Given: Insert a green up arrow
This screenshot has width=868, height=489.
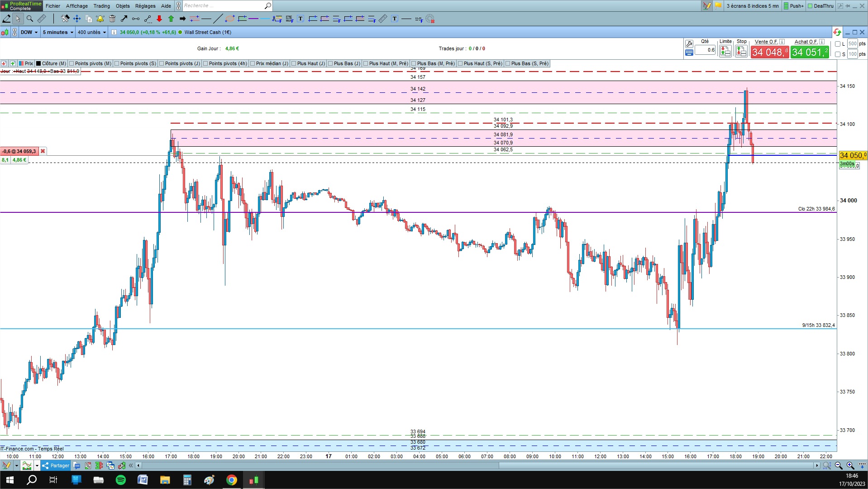Looking at the screenshot, I should pyautogui.click(x=171, y=19).
